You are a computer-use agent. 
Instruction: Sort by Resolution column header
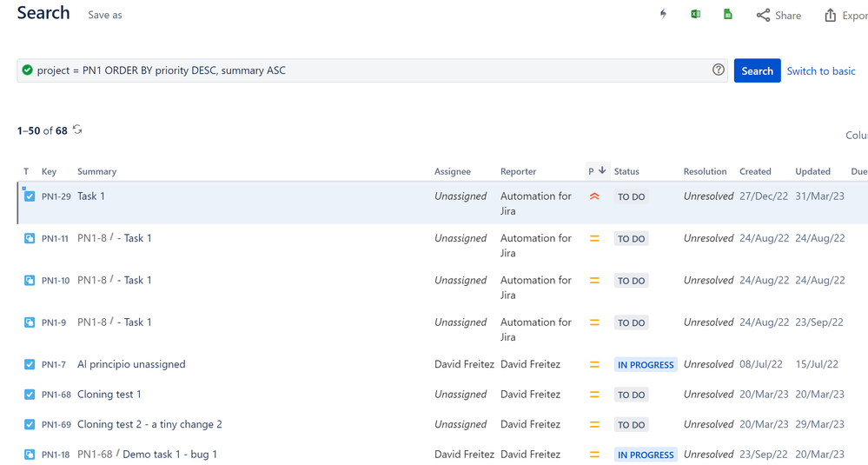[x=705, y=171]
